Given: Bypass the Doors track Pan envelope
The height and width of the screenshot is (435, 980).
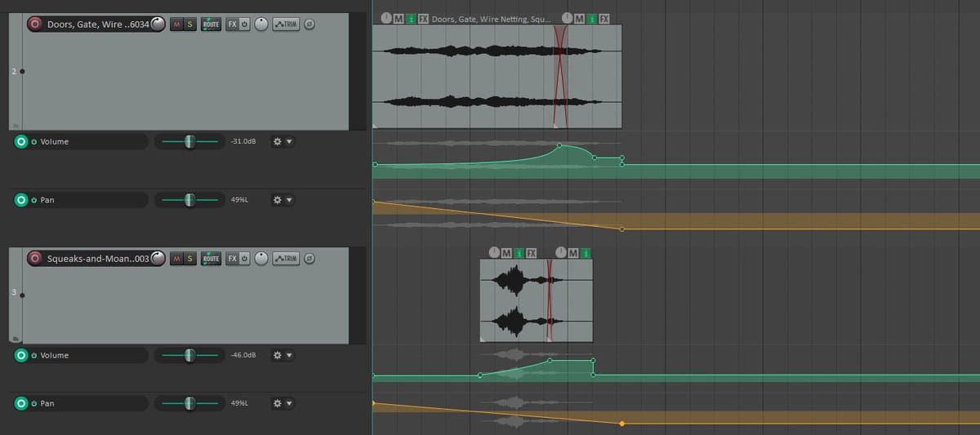Looking at the screenshot, I should point(34,199).
